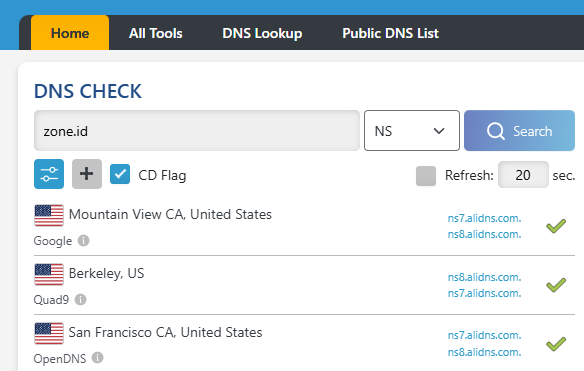The width and height of the screenshot is (584, 371).
Task: Click ns7.alidns.com. link in OpenDNS row
Action: pyautogui.click(x=484, y=335)
